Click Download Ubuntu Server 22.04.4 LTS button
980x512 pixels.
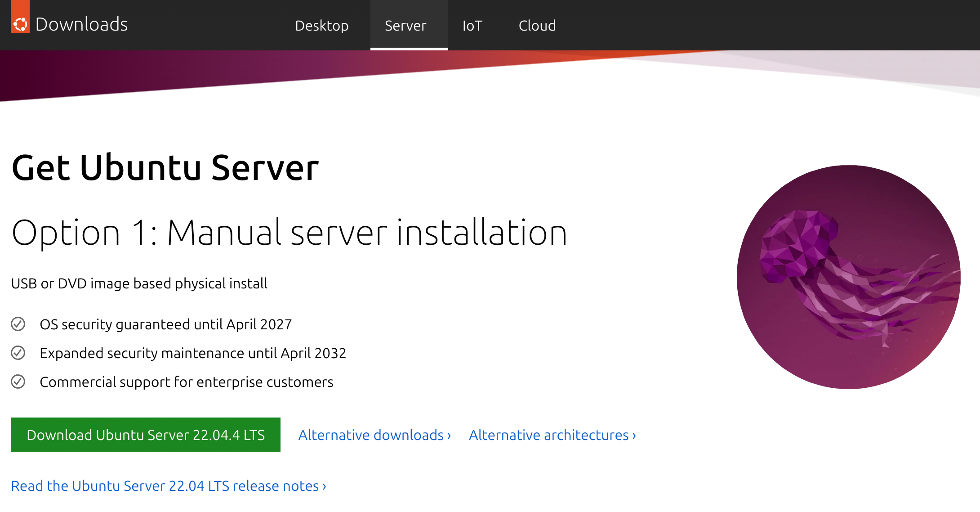[x=146, y=435]
